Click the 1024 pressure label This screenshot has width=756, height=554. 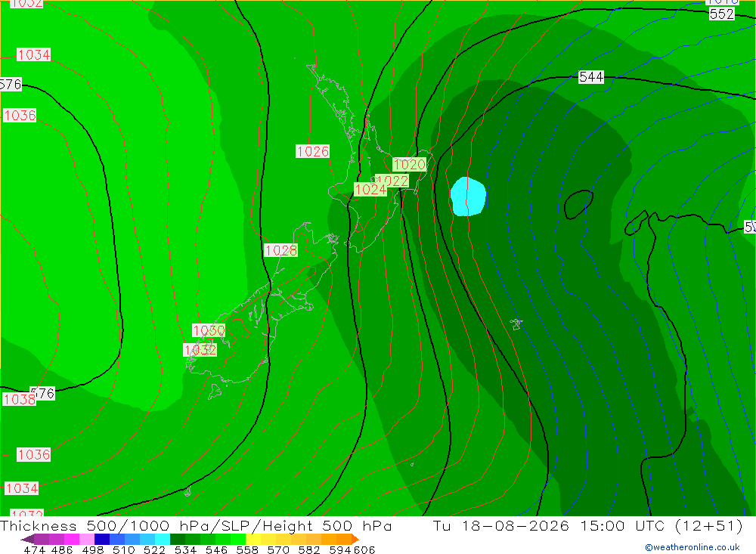pos(370,190)
